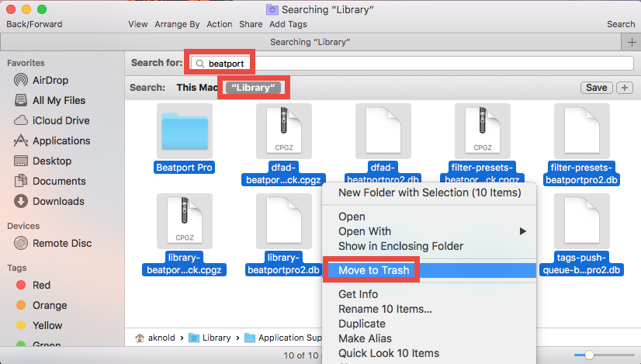641x364 pixels.
Task: Expand the Open With submenu
Action: pyautogui.click(x=522, y=231)
